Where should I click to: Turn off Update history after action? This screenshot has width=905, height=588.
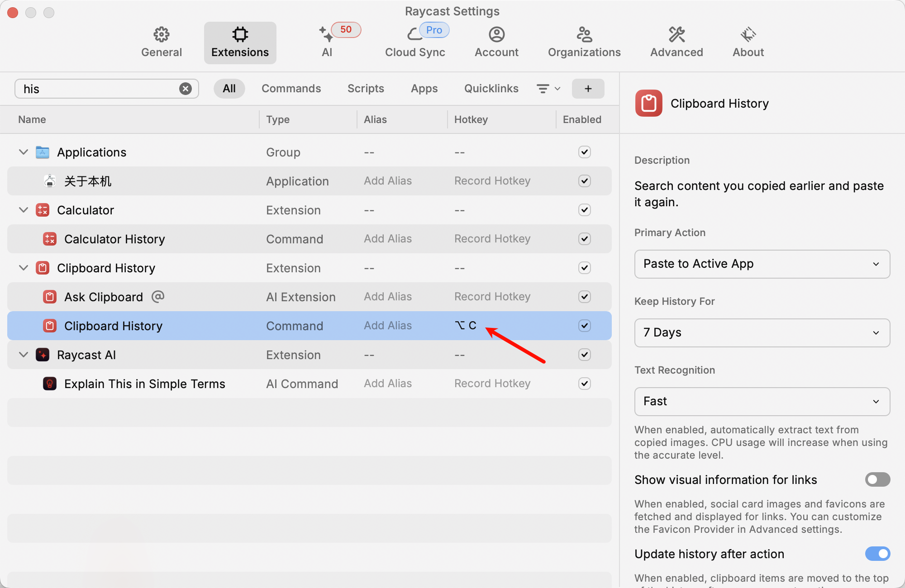[877, 554]
